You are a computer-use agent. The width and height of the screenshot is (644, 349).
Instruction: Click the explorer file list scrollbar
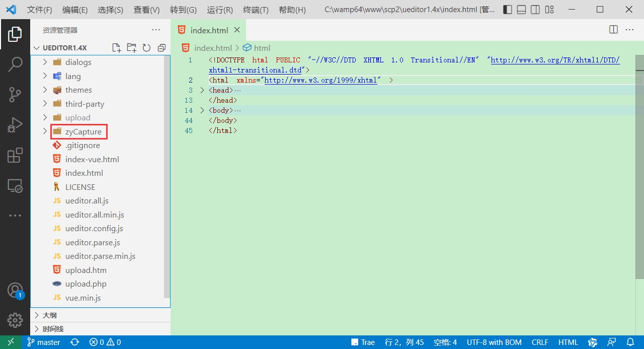tap(167, 176)
